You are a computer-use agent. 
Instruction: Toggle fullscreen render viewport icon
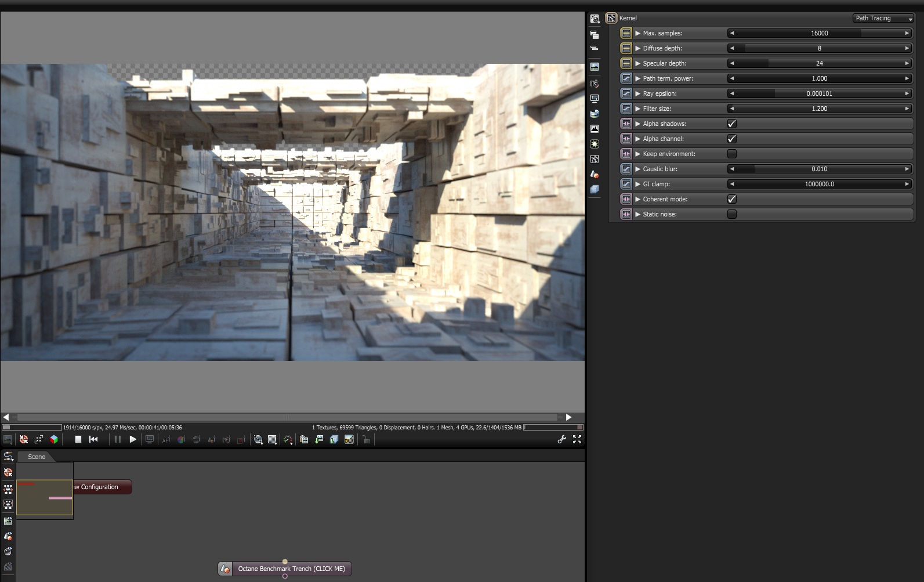[x=577, y=439]
